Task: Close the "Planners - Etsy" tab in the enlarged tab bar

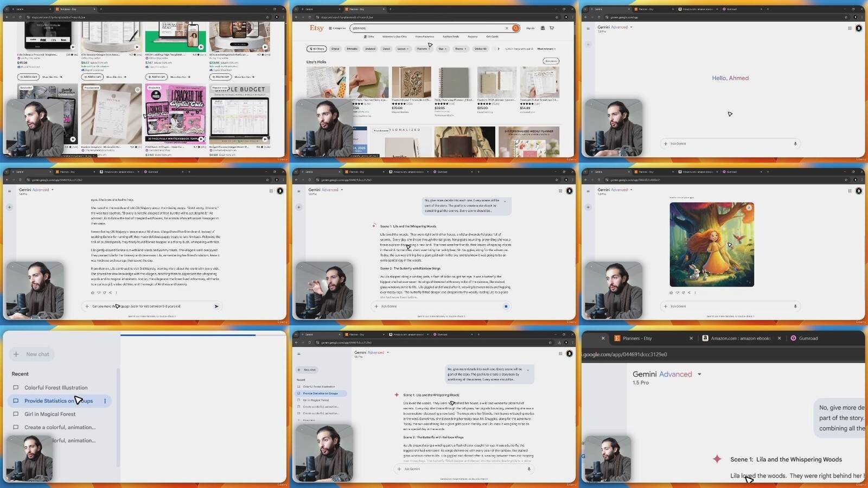Action: click(691, 338)
